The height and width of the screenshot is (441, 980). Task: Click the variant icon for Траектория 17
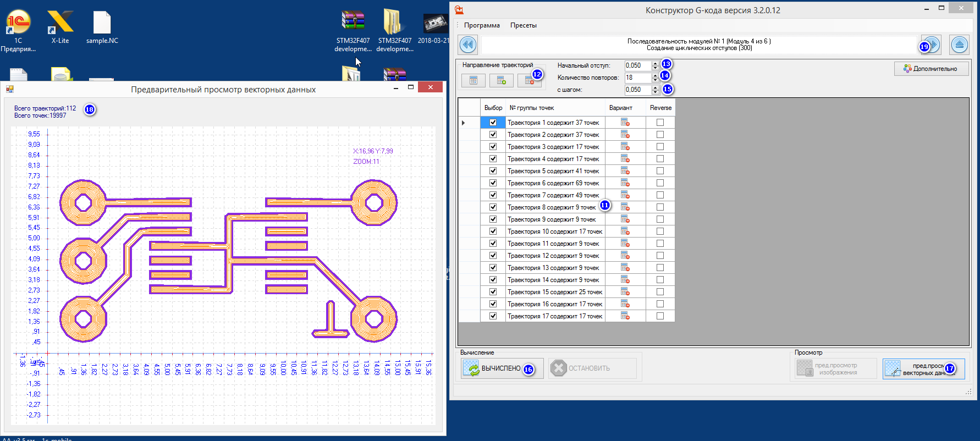[625, 316]
